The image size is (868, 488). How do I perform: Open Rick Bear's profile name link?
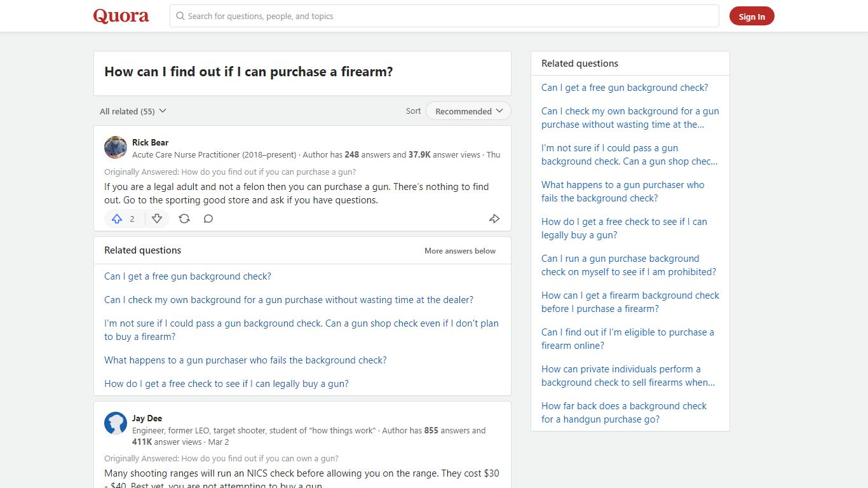tap(150, 142)
